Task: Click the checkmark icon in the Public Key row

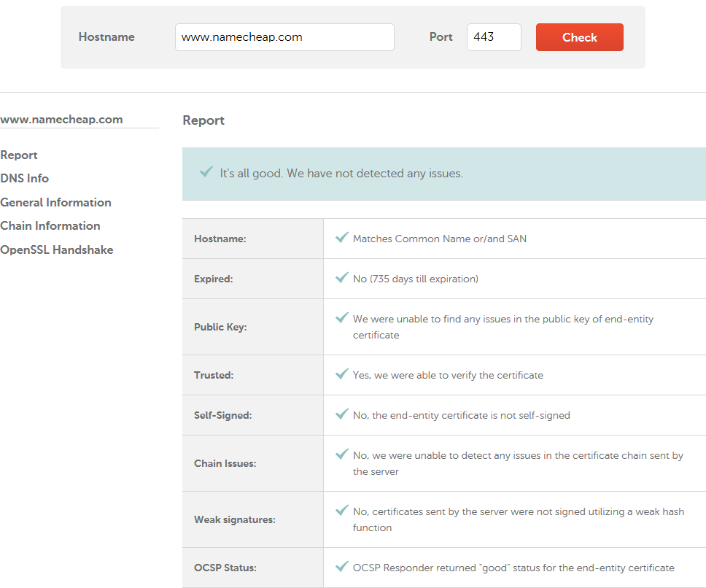Action: pos(342,317)
